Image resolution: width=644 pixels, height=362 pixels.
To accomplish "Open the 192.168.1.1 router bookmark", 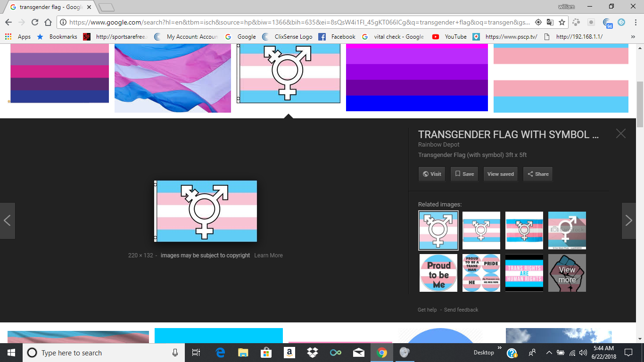I will (573, 37).
